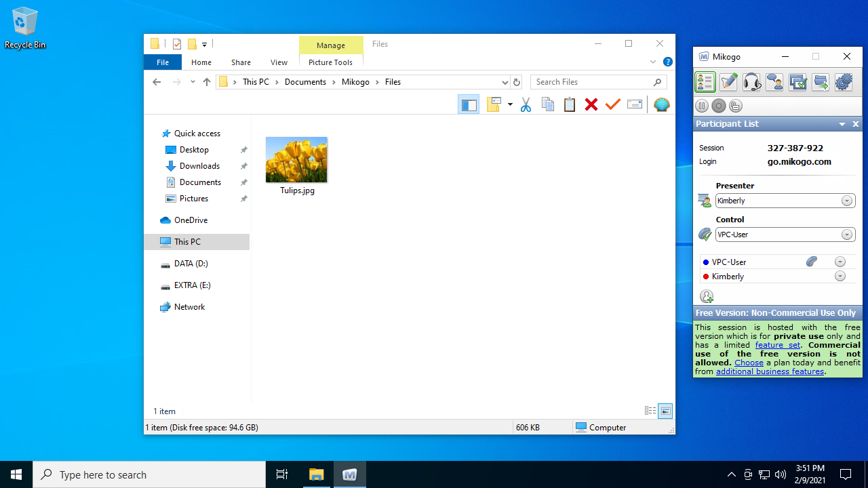Screen dimensions: 868x488
Task: Click the 'additional business features' link
Action: click(770, 371)
